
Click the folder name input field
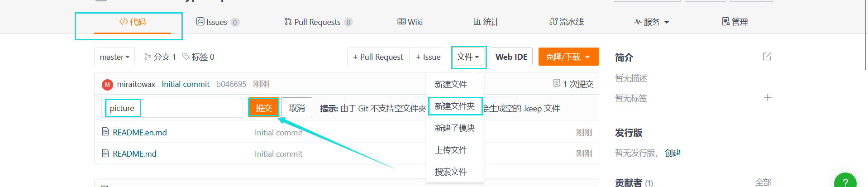pyautogui.click(x=172, y=108)
